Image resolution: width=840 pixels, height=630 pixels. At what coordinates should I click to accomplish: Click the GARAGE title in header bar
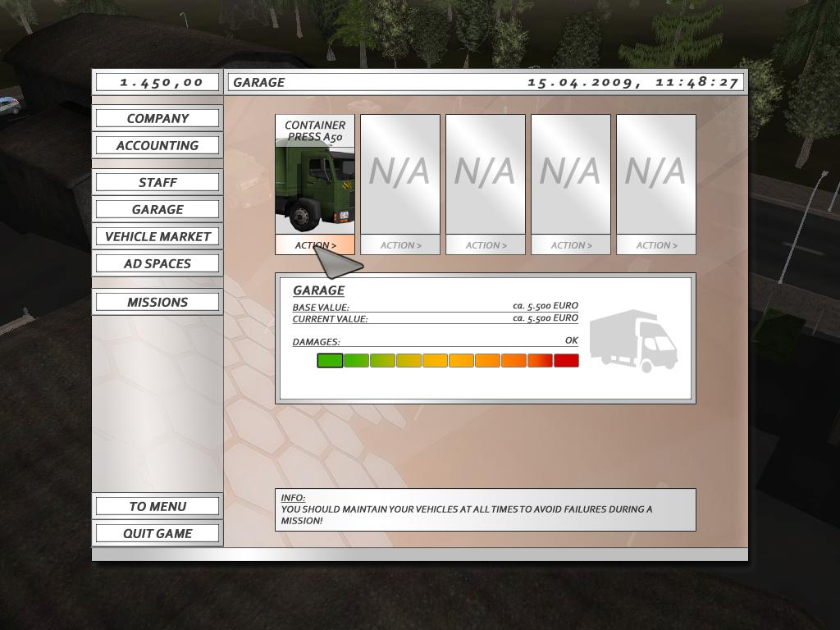[x=258, y=82]
